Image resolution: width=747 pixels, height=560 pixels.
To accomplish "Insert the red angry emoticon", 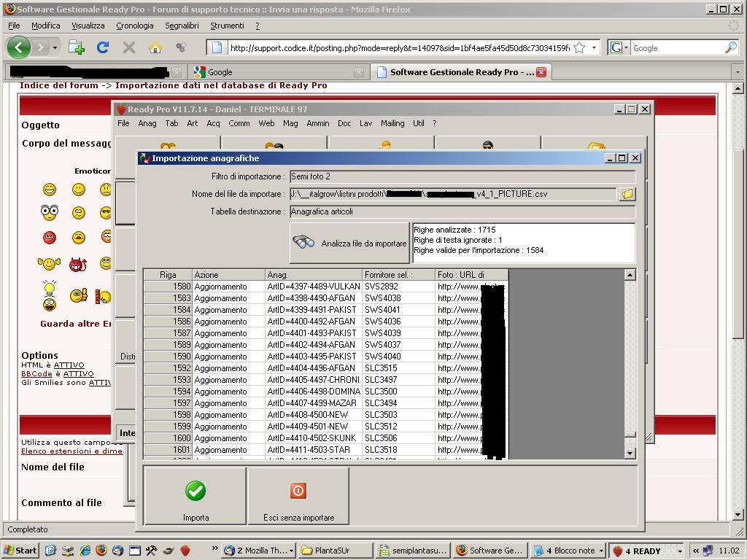I will (50, 237).
